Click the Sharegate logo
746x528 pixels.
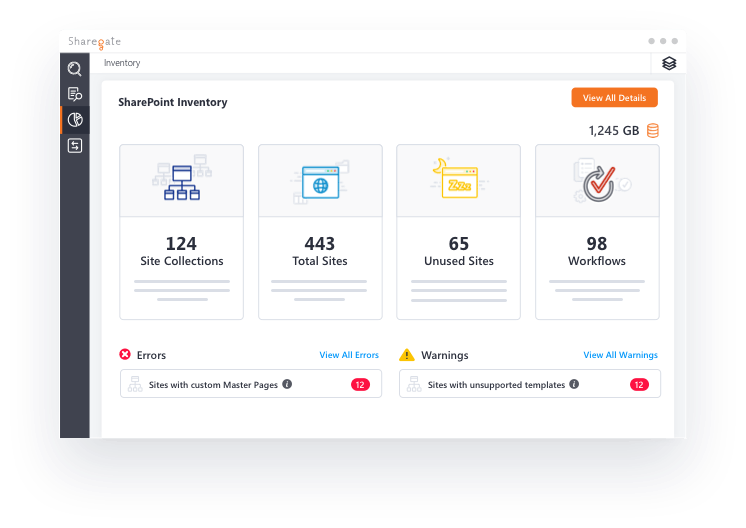94,42
